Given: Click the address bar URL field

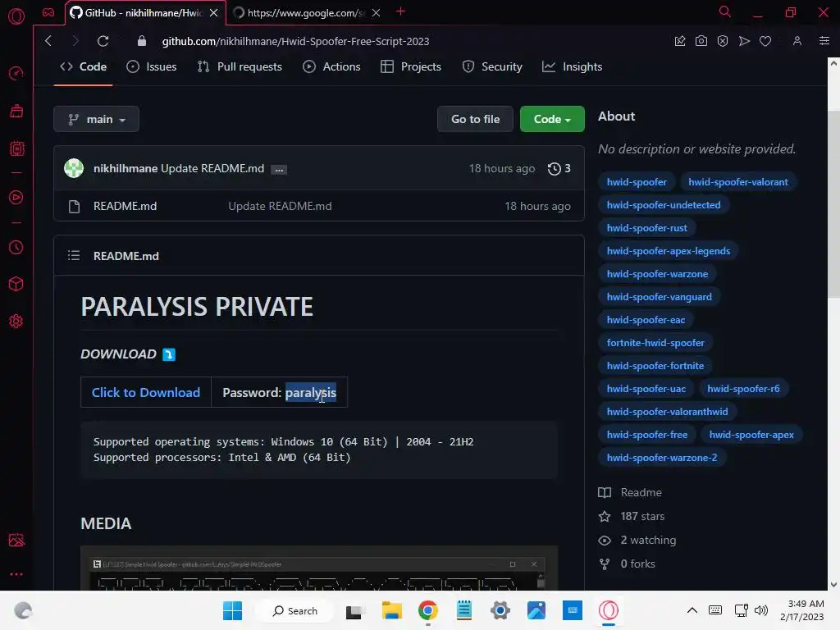Looking at the screenshot, I should (x=295, y=41).
